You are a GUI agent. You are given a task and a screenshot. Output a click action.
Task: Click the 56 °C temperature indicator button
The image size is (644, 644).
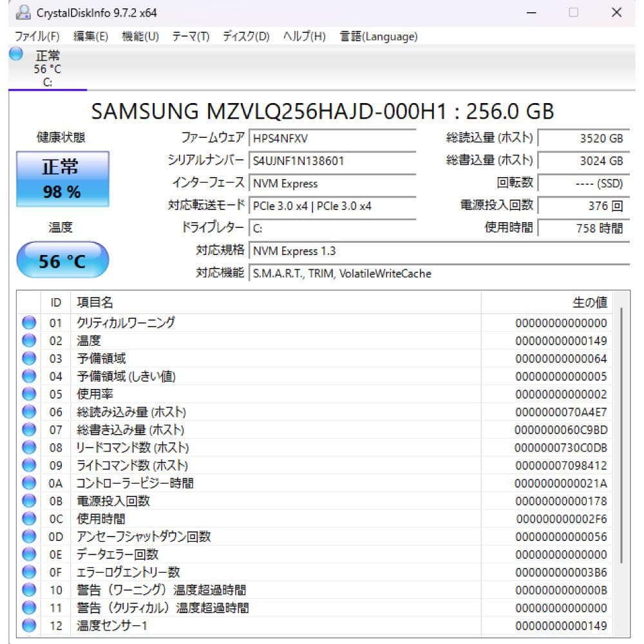[62, 260]
